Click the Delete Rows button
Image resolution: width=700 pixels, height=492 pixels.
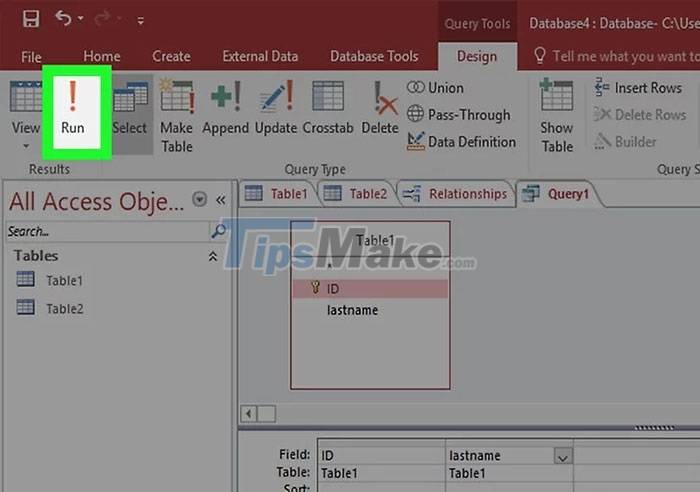640,115
